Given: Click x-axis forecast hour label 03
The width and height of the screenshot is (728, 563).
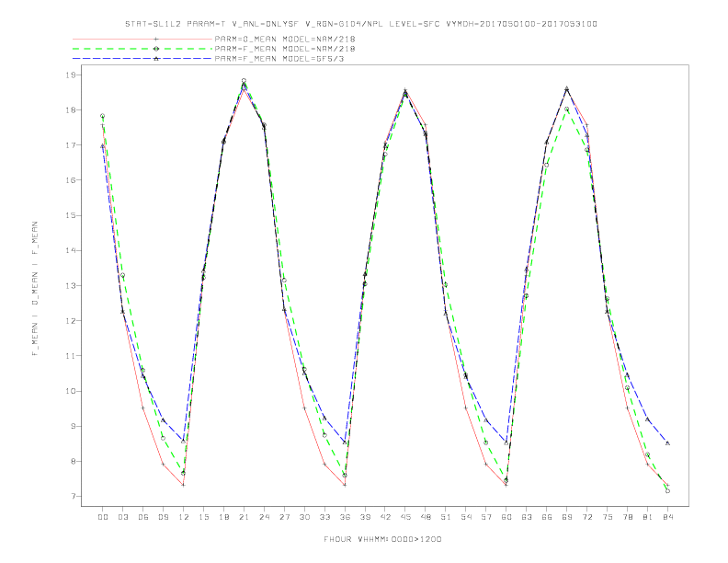Looking at the screenshot, I should click(122, 517).
